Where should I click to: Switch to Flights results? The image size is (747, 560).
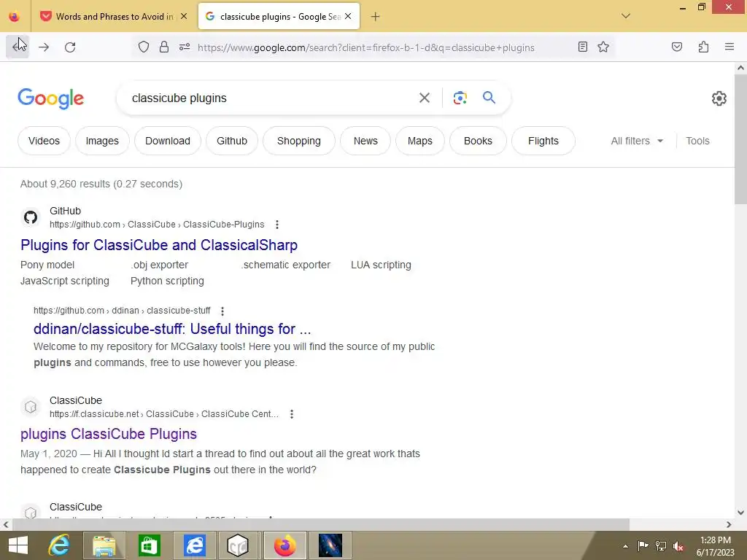[x=543, y=141]
